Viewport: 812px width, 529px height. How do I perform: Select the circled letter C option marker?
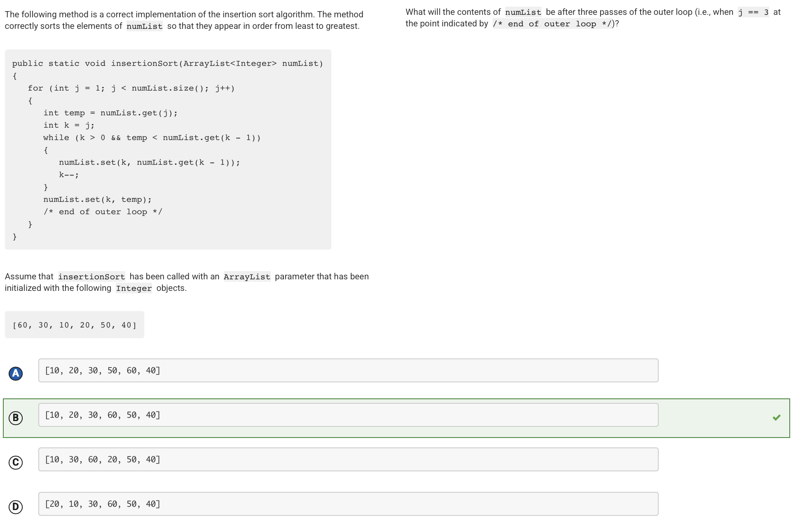pos(16,462)
